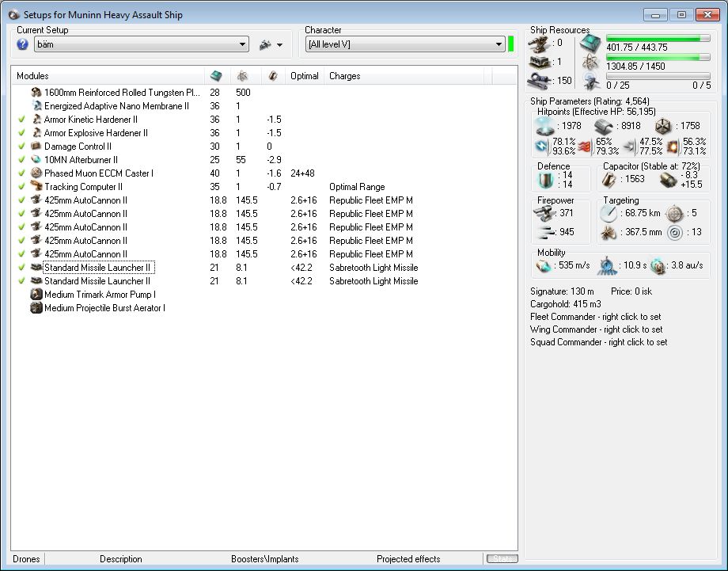728x571 pixels.
Task: Open the Description tab
Action: pyautogui.click(x=121, y=559)
